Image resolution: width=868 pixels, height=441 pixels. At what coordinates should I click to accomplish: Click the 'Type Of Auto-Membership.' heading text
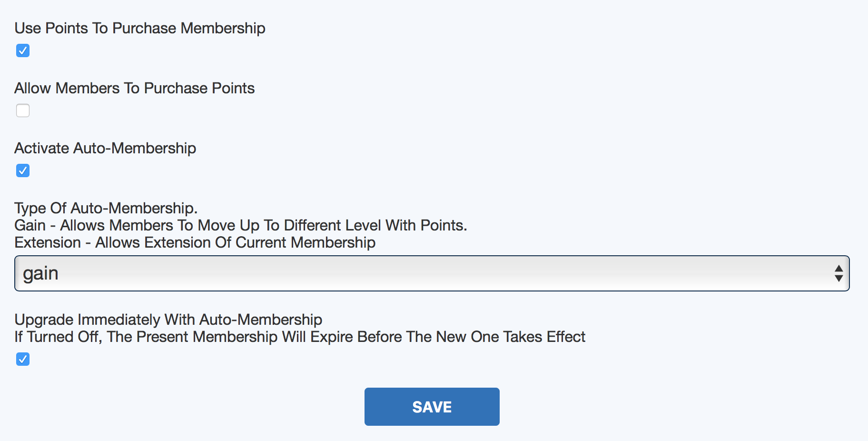(106, 208)
